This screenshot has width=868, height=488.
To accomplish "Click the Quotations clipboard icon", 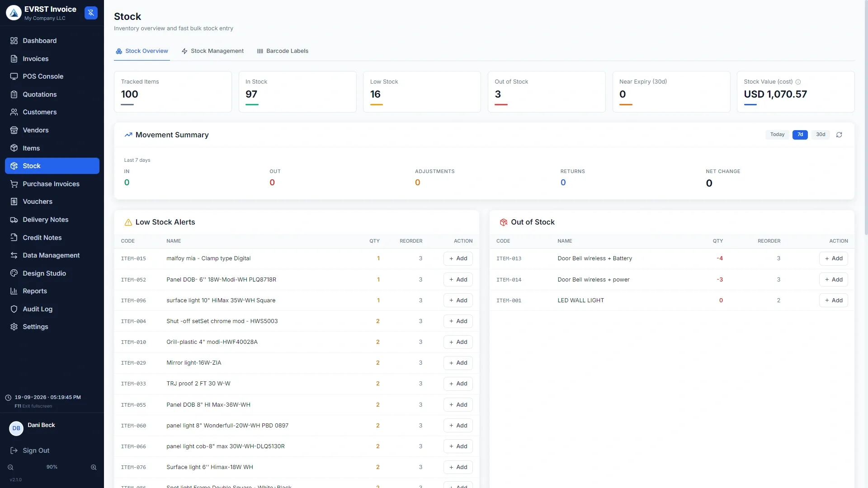I will point(14,94).
